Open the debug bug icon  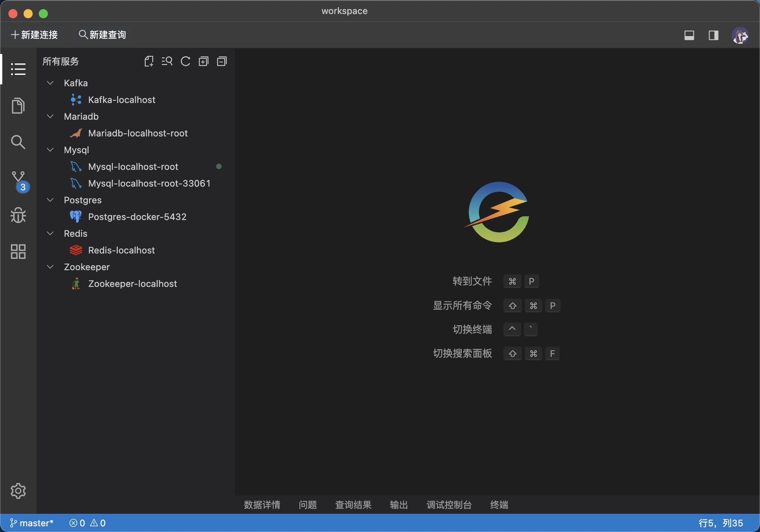click(x=18, y=215)
